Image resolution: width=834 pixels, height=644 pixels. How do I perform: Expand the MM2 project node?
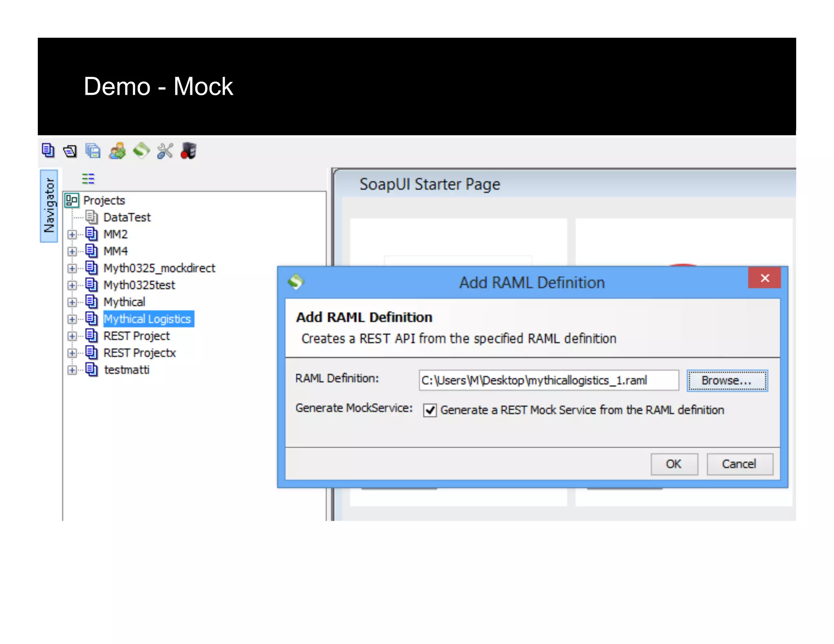(x=72, y=234)
